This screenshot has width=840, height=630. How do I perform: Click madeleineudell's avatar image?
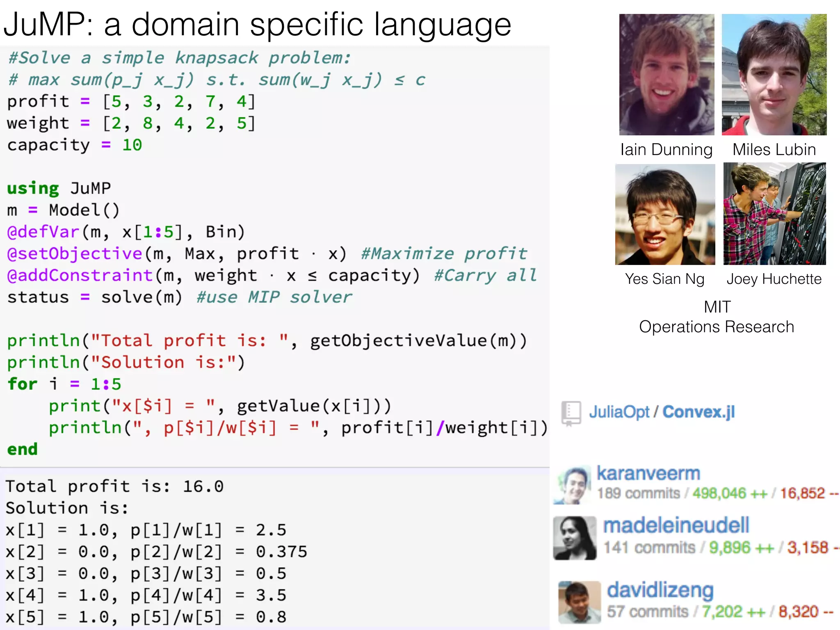pyautogui.click(x=575, y=538)
